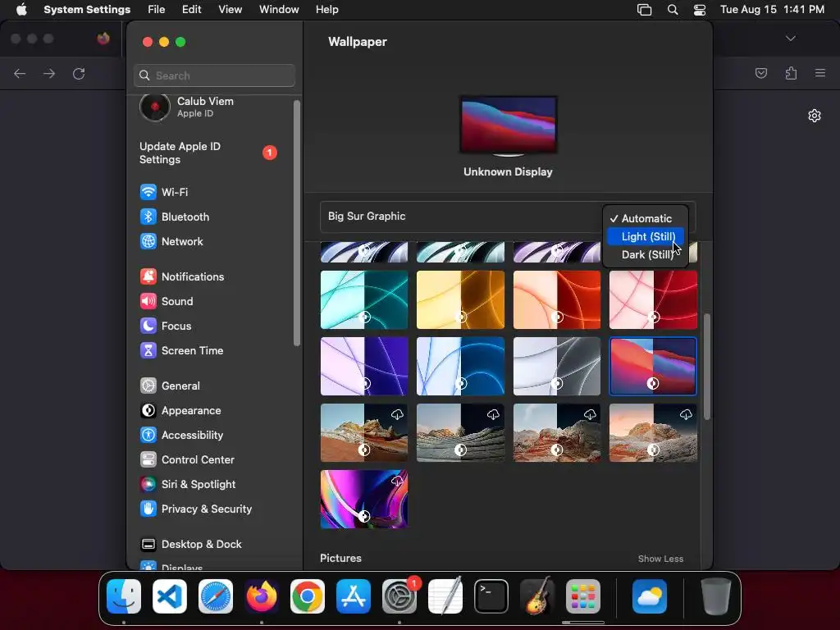Open TextEdit from the Dock

click(x=445, y=596)
